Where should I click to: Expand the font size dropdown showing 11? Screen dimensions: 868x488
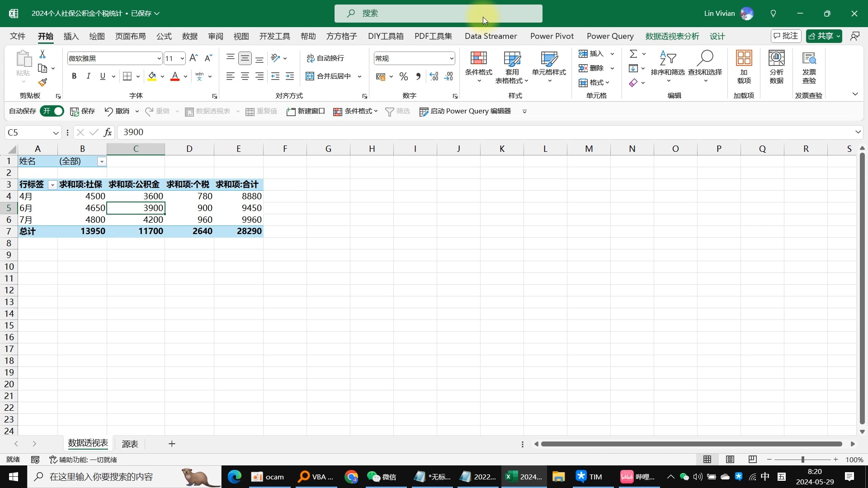(182, 58)
